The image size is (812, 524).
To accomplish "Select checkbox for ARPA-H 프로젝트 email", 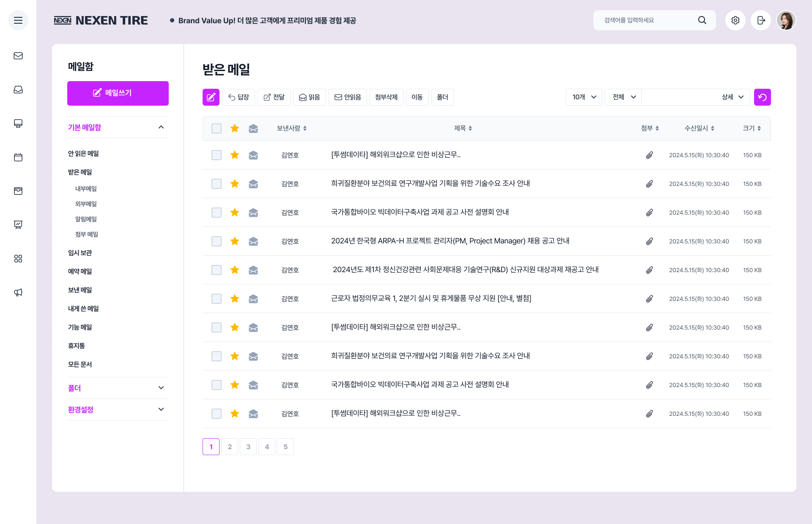I will [x=217, y=241].
